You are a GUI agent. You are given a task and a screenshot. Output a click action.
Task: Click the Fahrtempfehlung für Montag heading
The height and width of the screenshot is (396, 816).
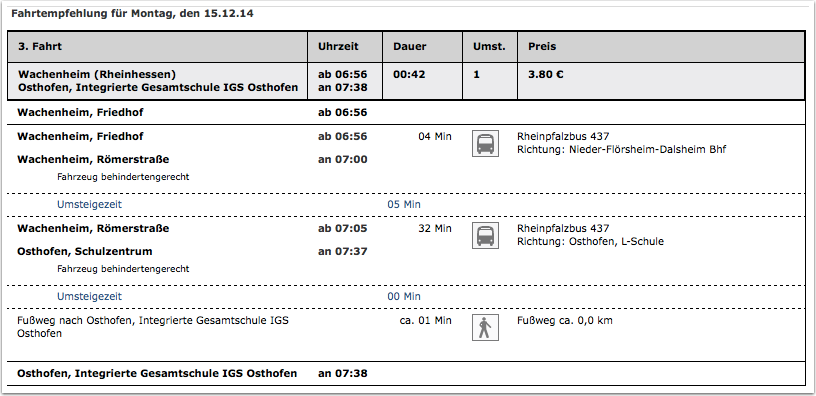point(132,14)
